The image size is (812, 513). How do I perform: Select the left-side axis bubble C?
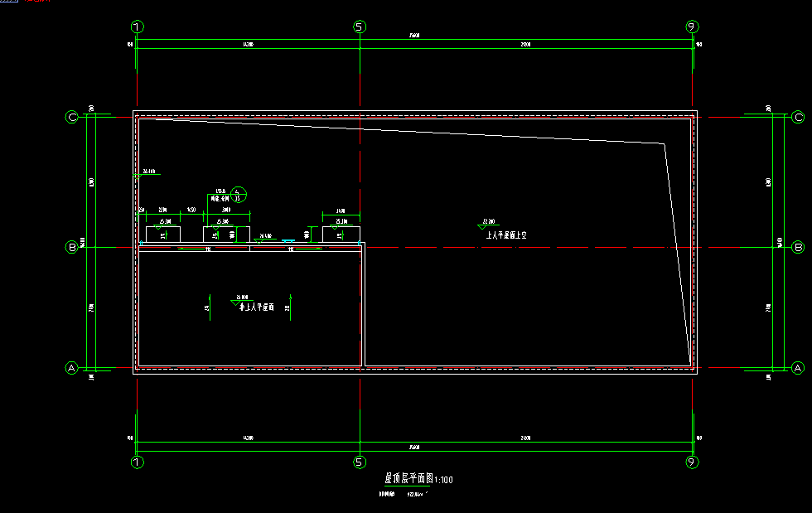[x=72, y=117]
